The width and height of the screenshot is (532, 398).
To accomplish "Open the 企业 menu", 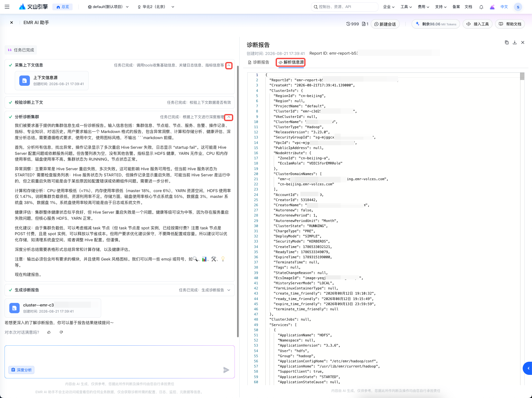I will pyautogui.click(x=389, y=7).
